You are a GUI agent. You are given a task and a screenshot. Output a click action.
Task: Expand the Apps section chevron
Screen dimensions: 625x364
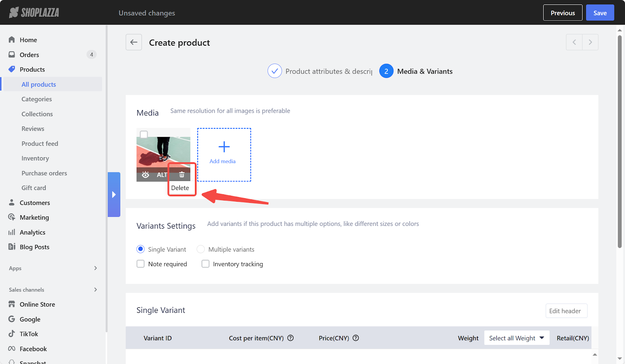pos(96,268)
